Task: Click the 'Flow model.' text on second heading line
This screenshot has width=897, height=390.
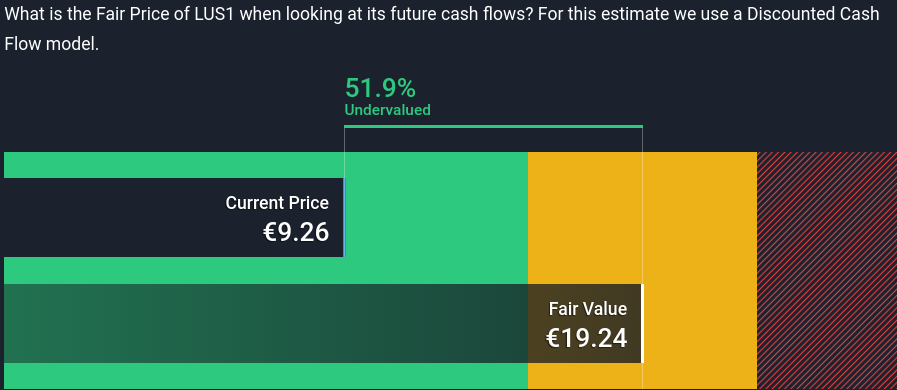Action: pyautogui.click(x=51, y=44)
